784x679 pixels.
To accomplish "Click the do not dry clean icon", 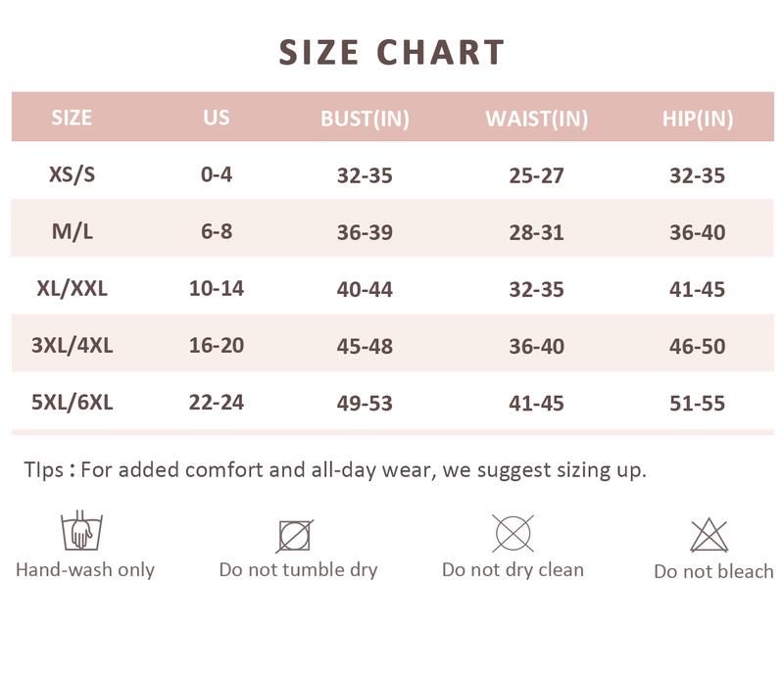I will click(513, 533).
